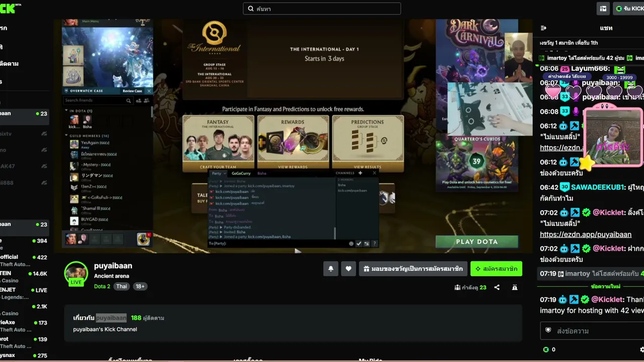Image resolution: width=644 pixels, height=362 pixels.
Task: Report the stream using the siren icon
Action: coord(515,288)
